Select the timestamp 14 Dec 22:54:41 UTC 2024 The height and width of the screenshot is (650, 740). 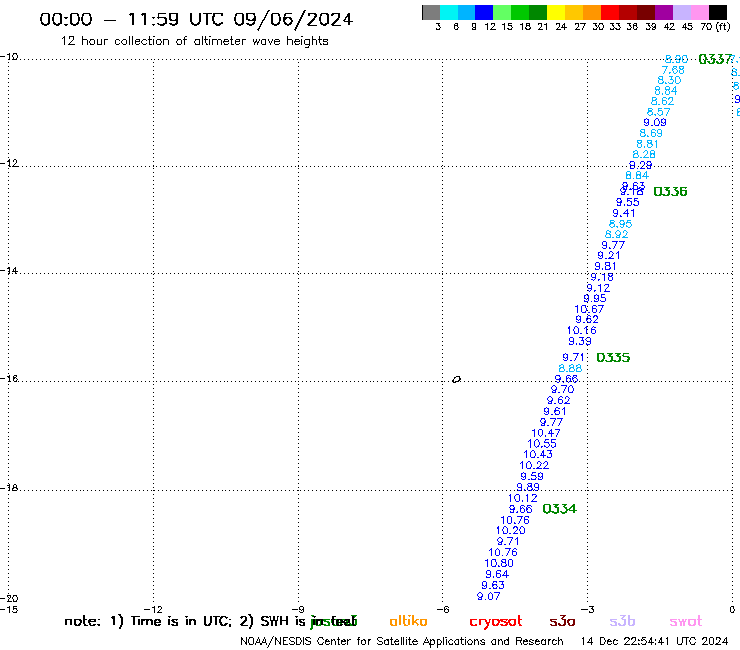tap(654, 641)
